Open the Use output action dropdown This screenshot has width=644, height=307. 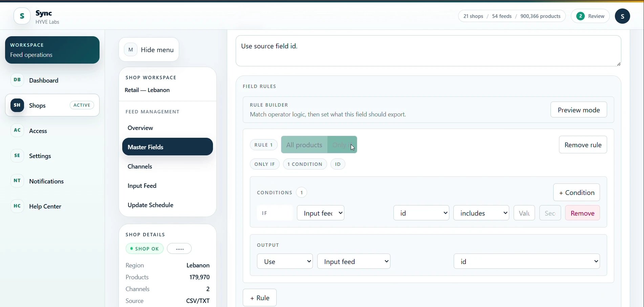click(285, 261)
